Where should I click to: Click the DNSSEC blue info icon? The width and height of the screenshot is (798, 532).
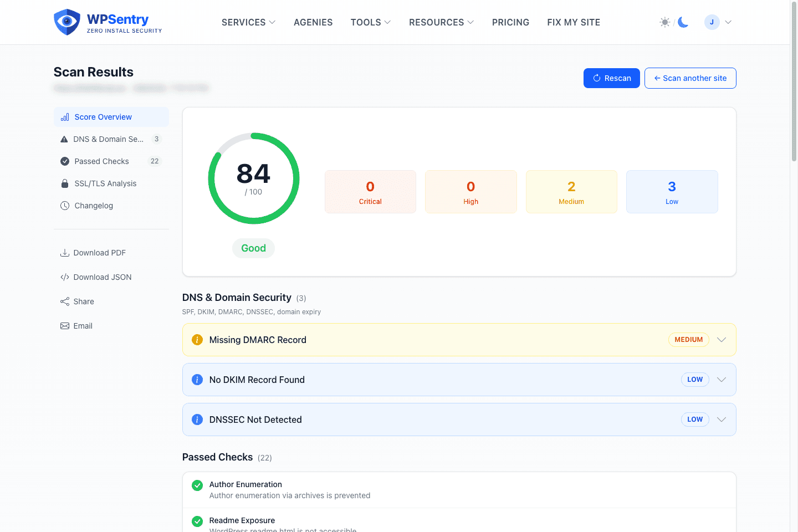point(197,420)
